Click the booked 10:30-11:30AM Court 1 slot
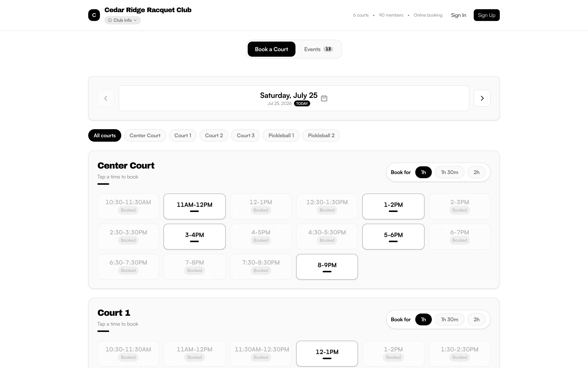 [x=128, y=354]
